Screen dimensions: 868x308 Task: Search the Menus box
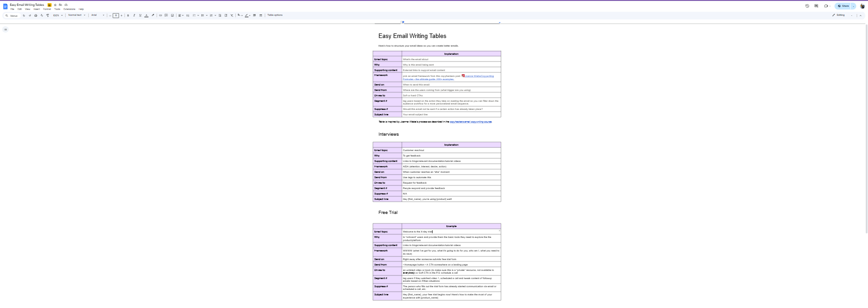[12, 15]
